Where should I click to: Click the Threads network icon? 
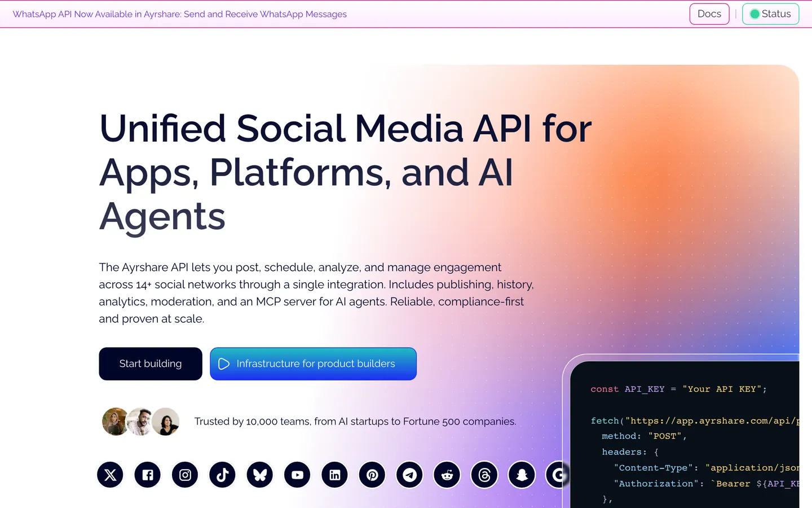point(484,475)
